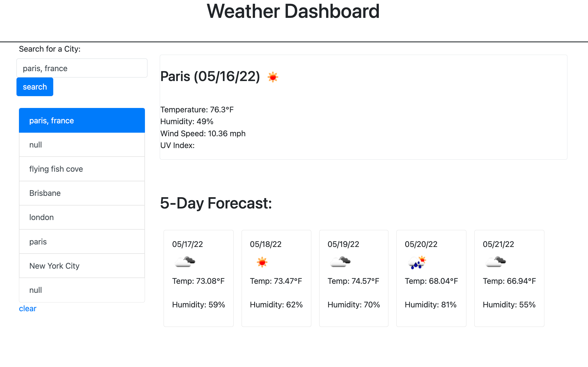This screenshot has height=367, width=588.
Task: Select "flying fish cove" from the history list
Action: click(x=82, y=169)
